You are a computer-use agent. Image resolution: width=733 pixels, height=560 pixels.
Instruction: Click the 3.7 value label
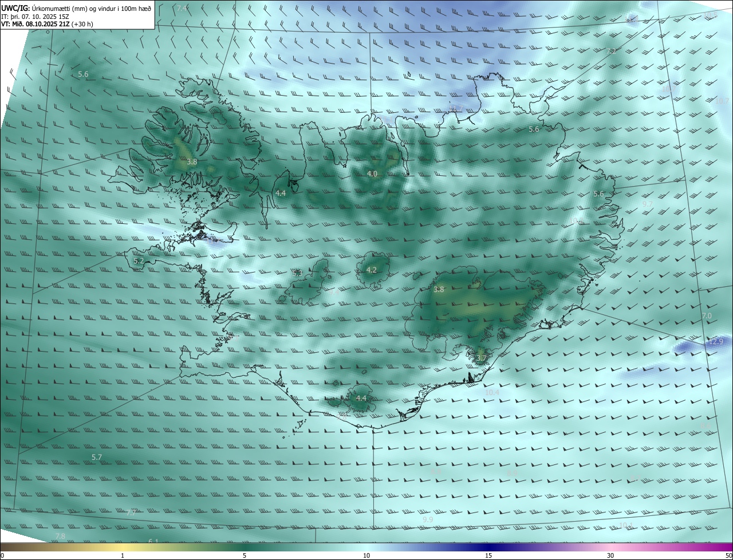pyautogui.click(x=481, y=358)
